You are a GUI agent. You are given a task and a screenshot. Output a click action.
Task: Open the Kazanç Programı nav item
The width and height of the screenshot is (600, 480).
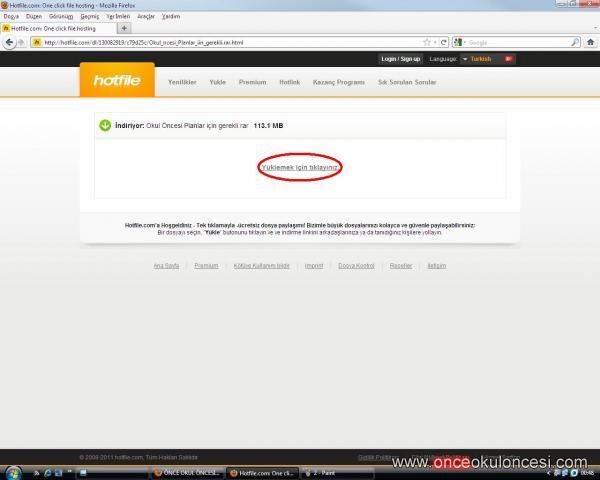[x=338, y=82]
